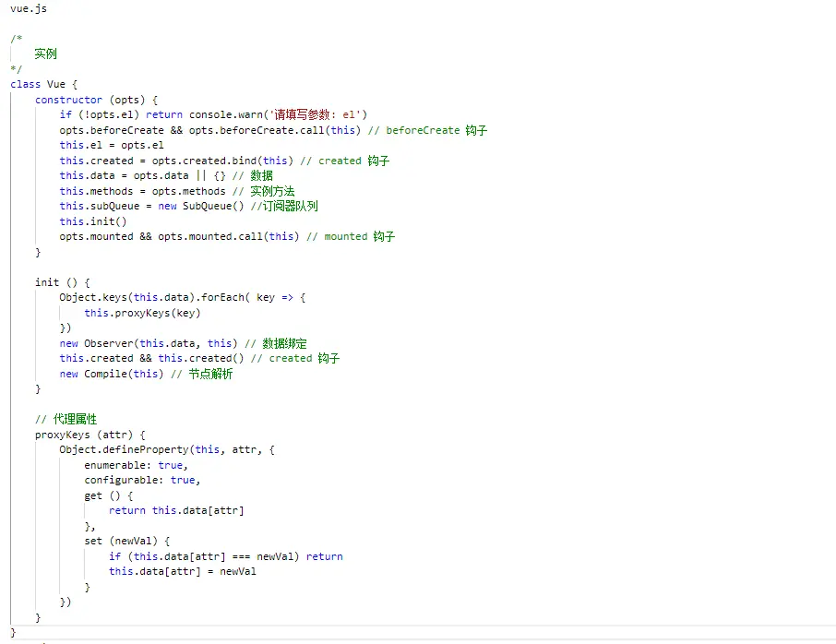Screen dimensions: 836x644
Task: Click 'this.proxyKeys(key)' line
Action: pos(142,313)
